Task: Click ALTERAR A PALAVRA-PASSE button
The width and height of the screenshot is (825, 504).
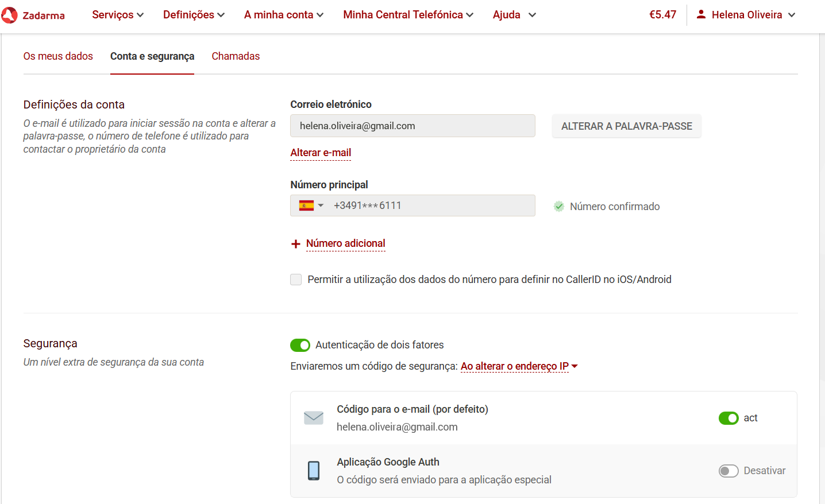Action: pyautogui.click(x=627, y=126)
